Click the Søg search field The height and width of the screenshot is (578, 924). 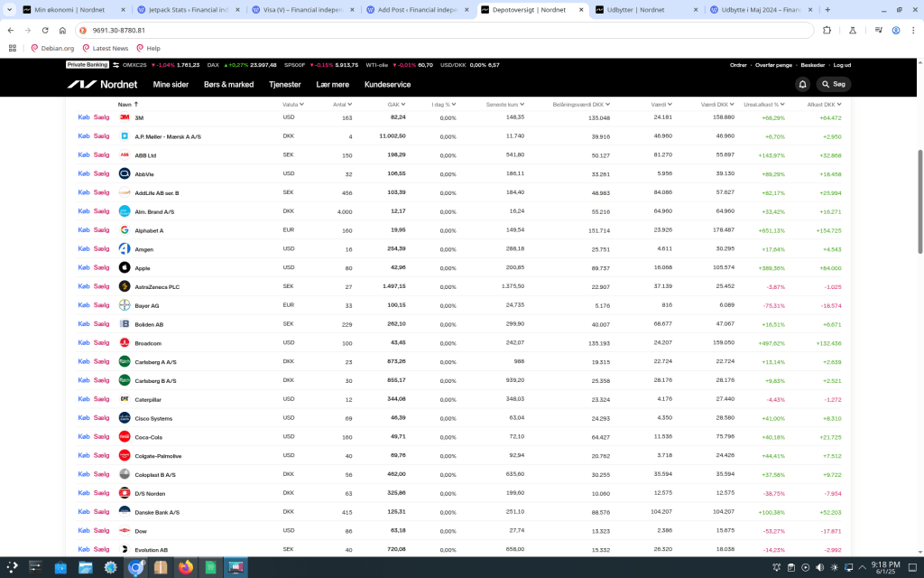pos(834,84)
